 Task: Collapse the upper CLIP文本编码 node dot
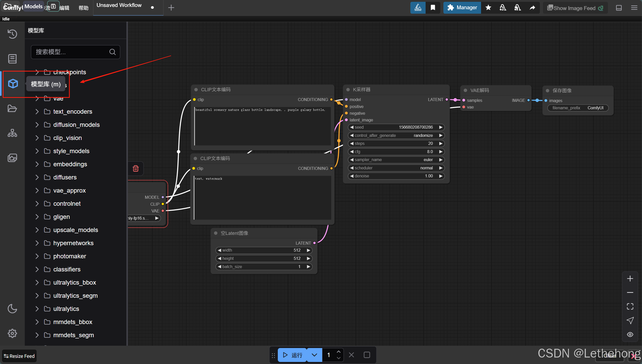point(196,89)
